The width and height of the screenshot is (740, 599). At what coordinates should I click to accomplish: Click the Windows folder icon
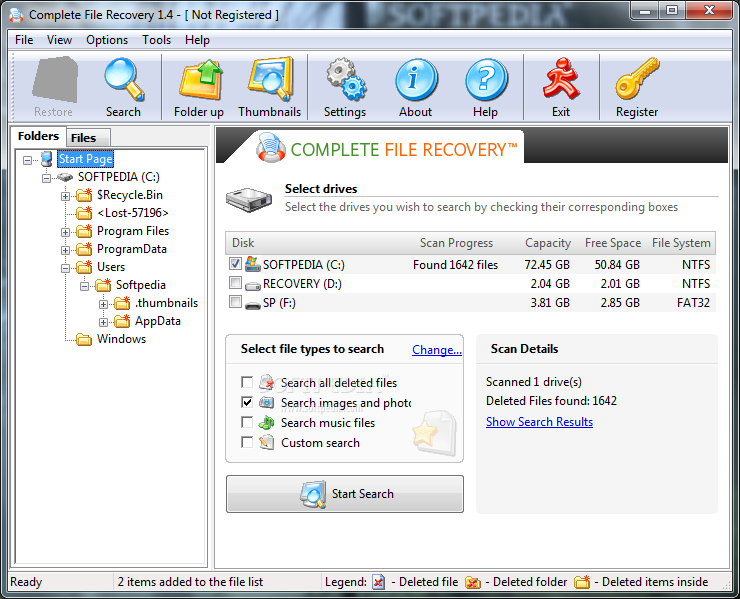click(x=84, y=339)
